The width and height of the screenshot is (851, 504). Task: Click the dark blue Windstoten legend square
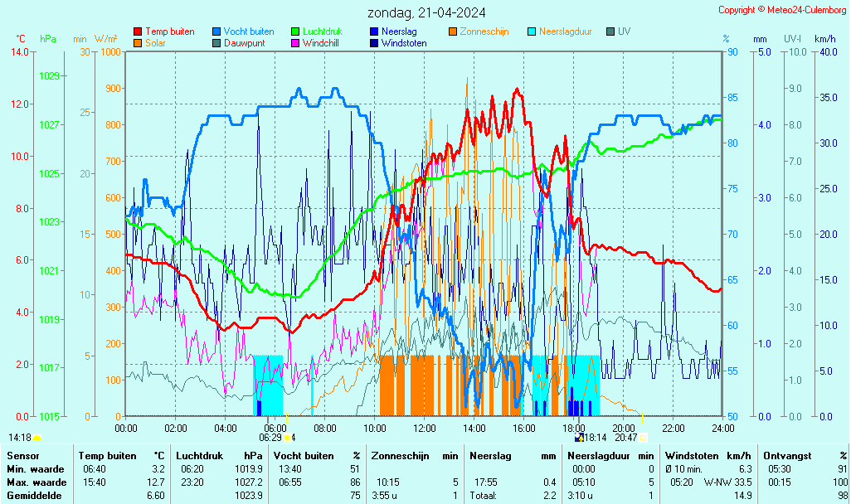point(374,43)
